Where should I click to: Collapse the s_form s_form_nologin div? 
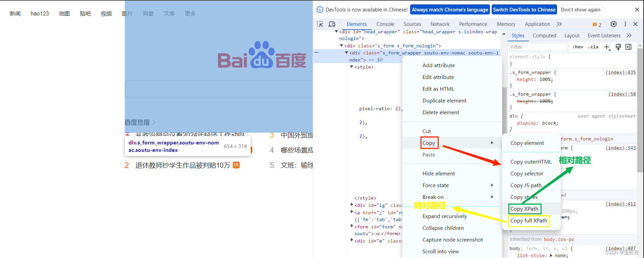(341, 46)
